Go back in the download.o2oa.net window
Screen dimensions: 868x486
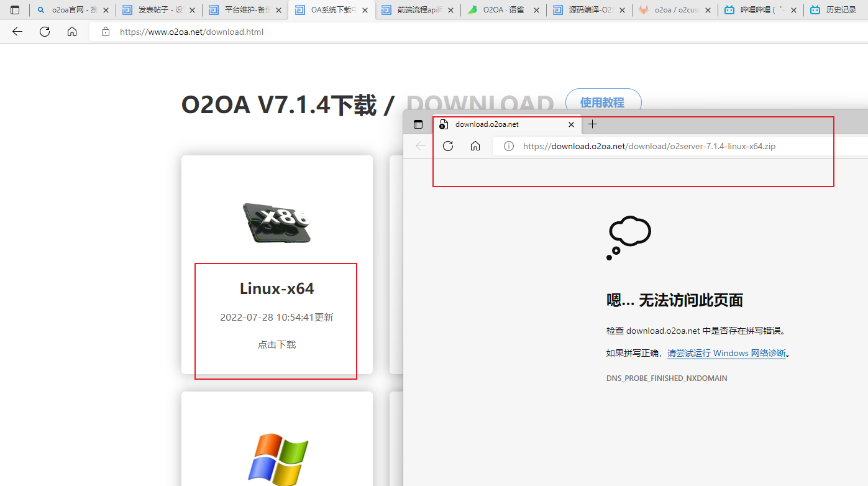pos(421,146)
